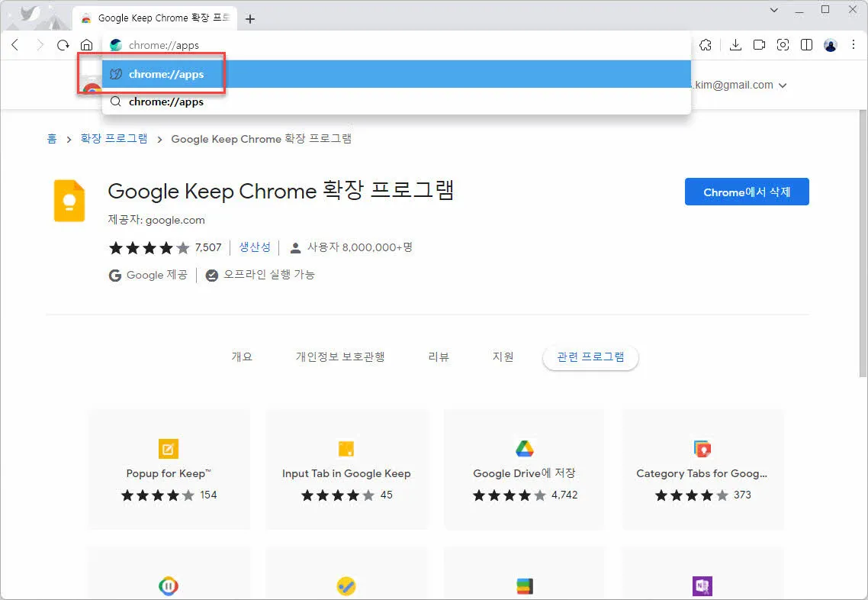
Task: Expand the gmail.com account dropdown
Action: (x=783, y=85)
